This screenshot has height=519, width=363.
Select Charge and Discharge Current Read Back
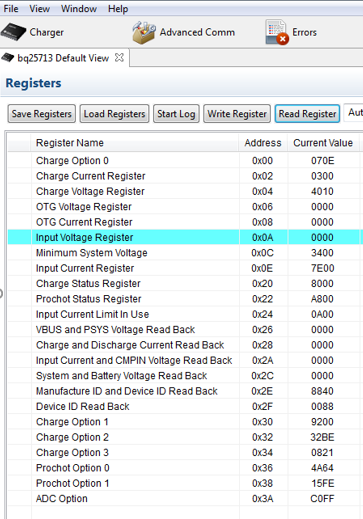[x=184, y=345]
